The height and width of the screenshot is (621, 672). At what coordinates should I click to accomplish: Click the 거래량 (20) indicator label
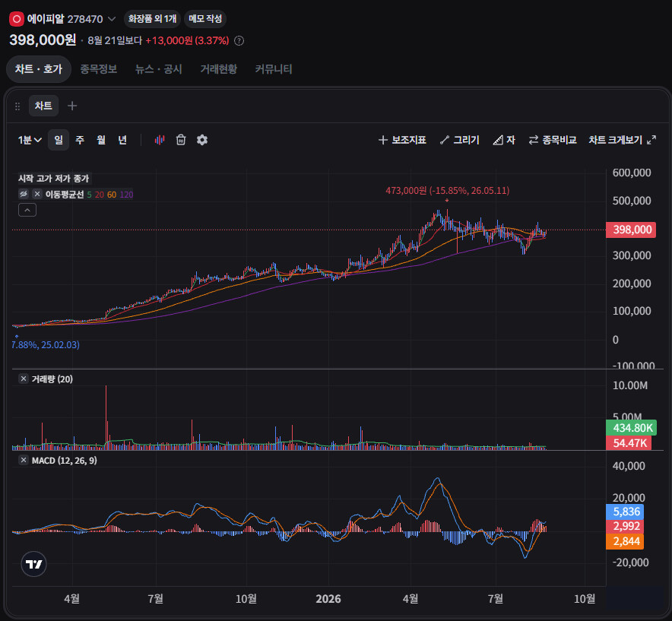tap(52, 379)
